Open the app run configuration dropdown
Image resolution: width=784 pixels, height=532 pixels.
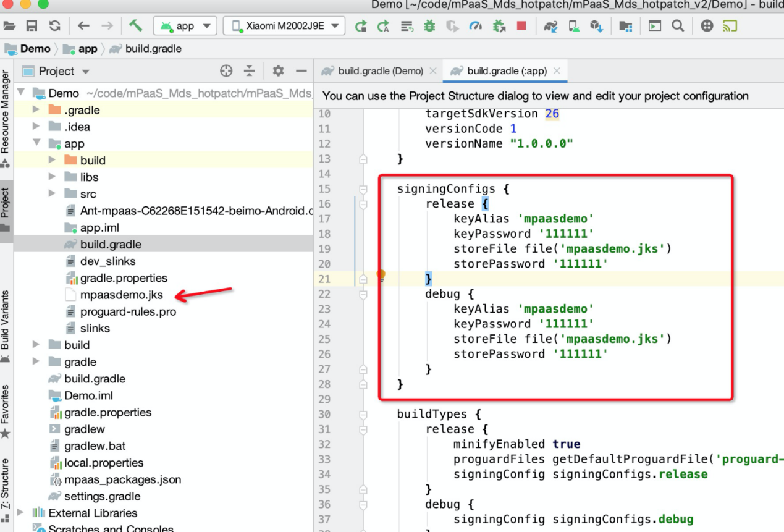(x=185, y=26)
